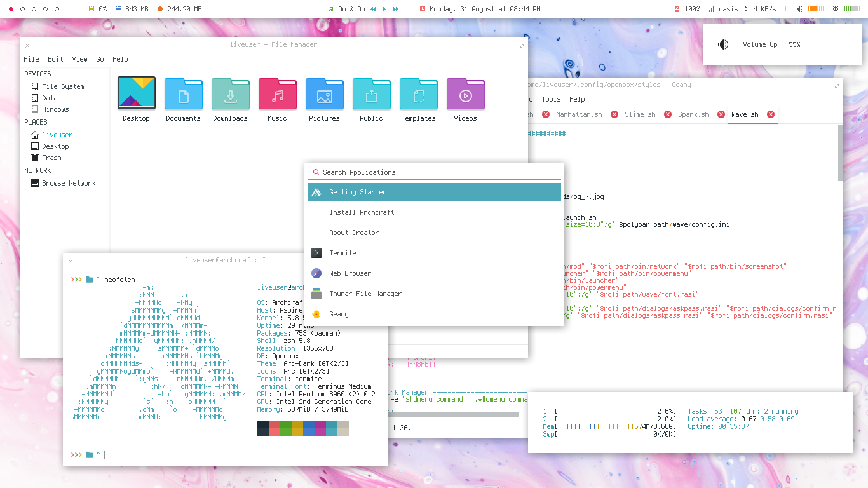Click the magnifier icon in launcher search
868x488 pixels.
[315, 172]
